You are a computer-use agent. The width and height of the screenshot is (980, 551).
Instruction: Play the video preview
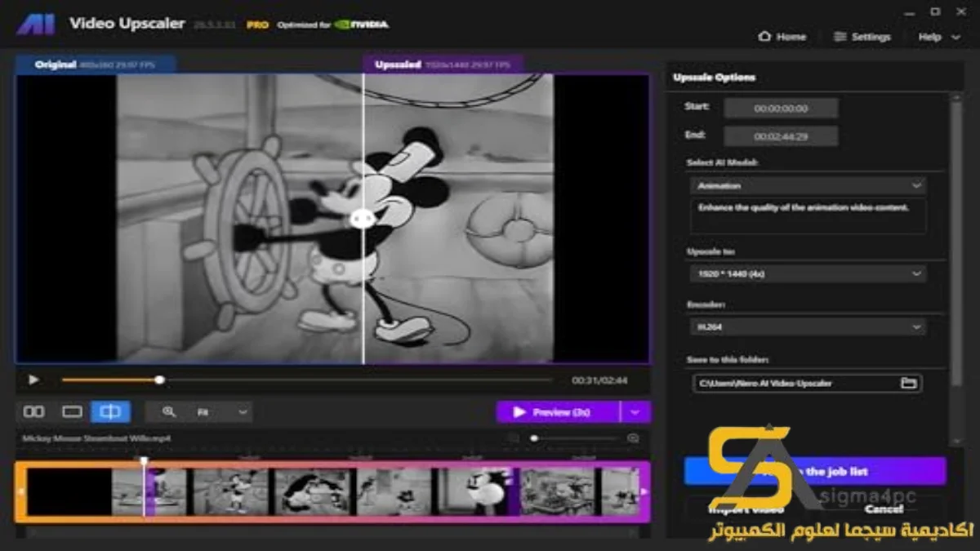33,380
